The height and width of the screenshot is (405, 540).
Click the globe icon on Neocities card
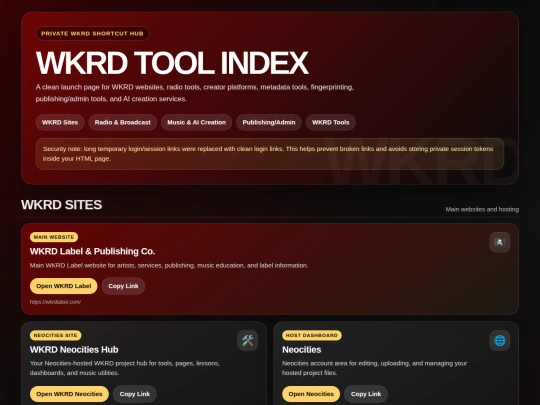click(x=500, y=341)
